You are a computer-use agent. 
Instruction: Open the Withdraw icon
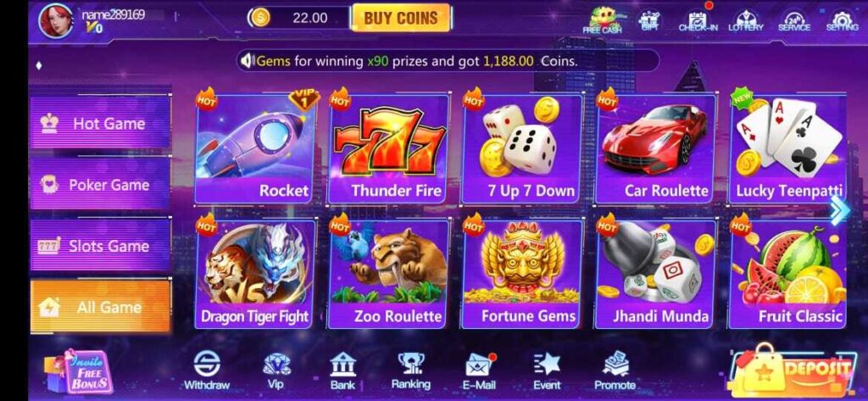207,370
